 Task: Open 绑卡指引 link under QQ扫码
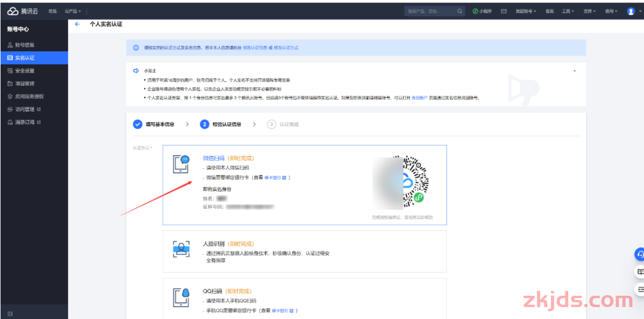coord(283,311)
